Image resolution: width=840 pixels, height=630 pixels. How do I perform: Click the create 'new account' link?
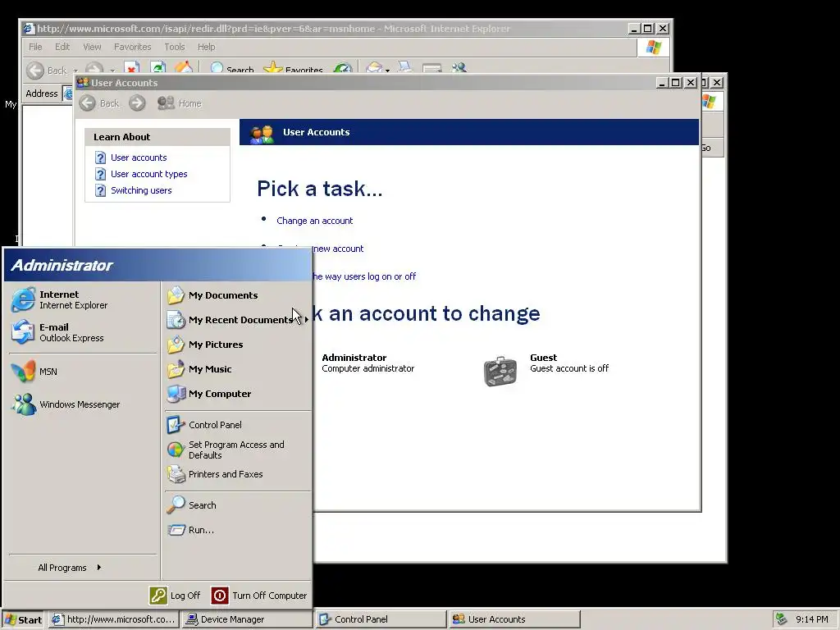(338, 249)
